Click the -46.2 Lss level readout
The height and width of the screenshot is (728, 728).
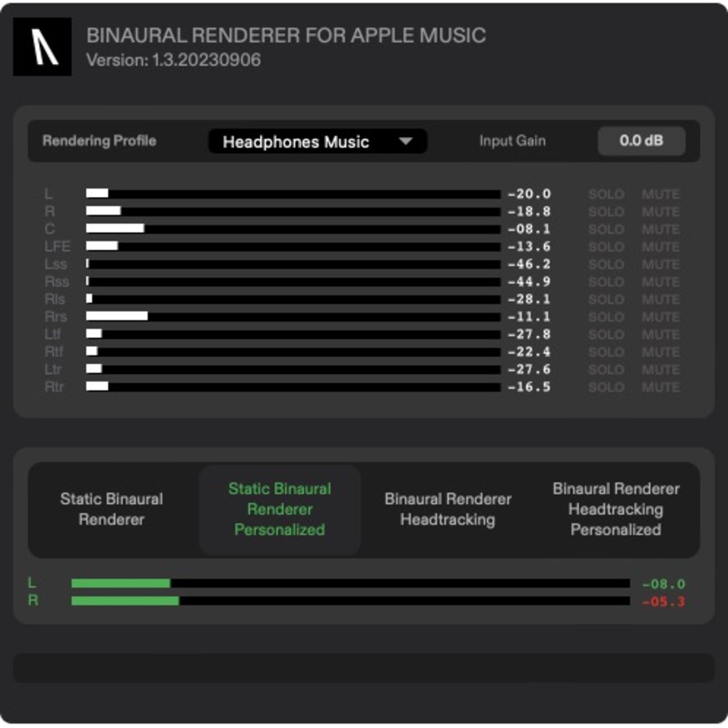tap(529, 265)
